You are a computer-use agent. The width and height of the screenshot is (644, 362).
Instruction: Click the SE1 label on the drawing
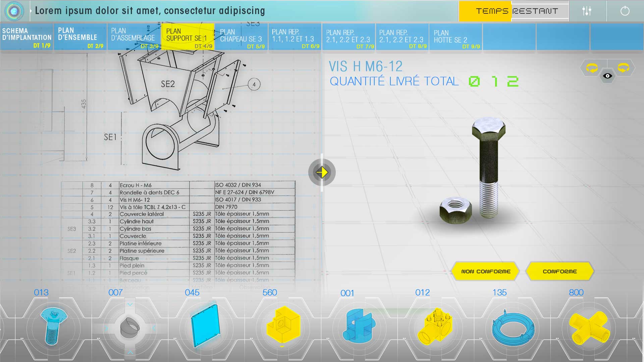110,137
